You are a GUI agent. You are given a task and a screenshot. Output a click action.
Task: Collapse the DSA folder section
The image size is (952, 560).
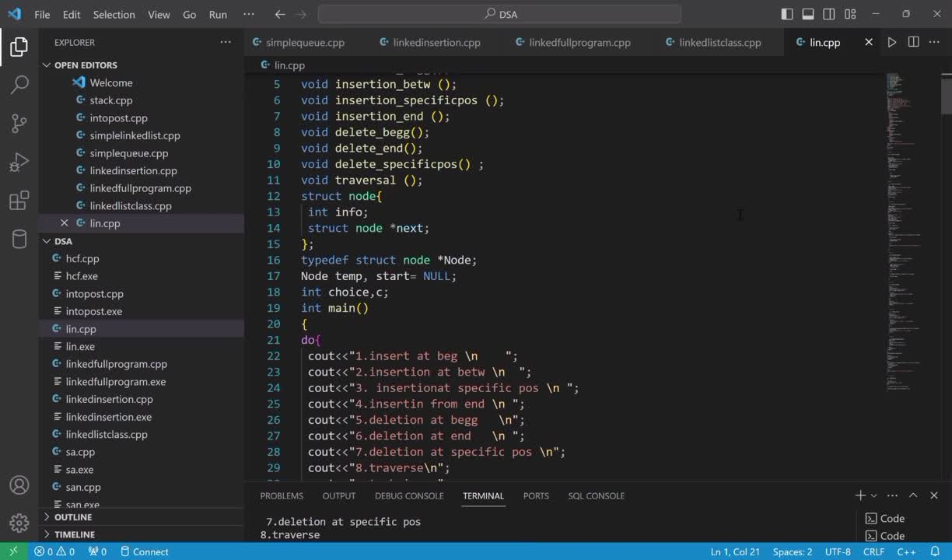(63, 241)
